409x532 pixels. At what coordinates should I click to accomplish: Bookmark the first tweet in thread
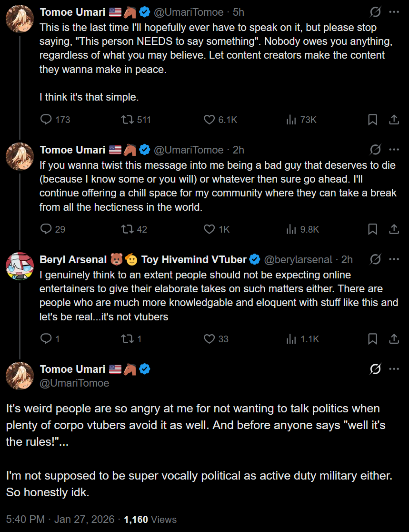[x=373, y=120]
